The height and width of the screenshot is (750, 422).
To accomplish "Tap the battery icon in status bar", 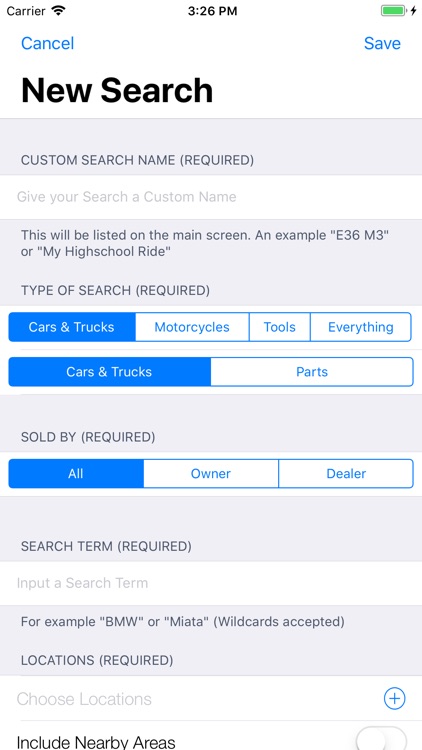I will 393,11.
